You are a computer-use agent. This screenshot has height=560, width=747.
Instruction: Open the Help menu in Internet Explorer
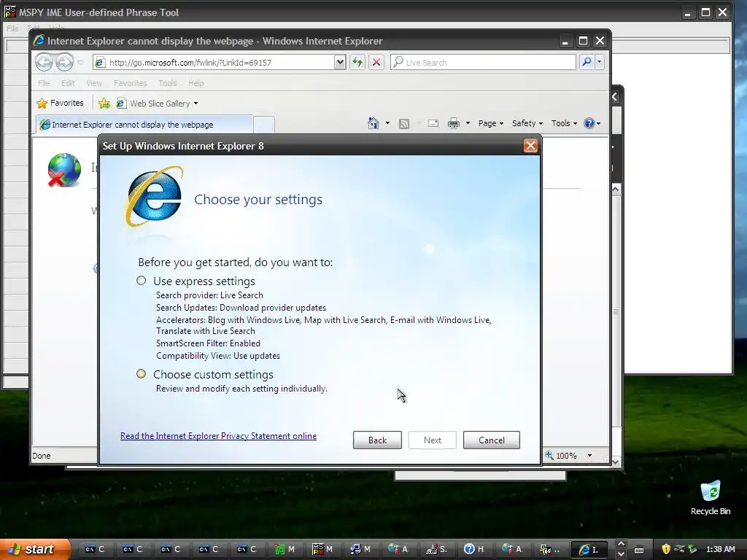tap(196, 83)
